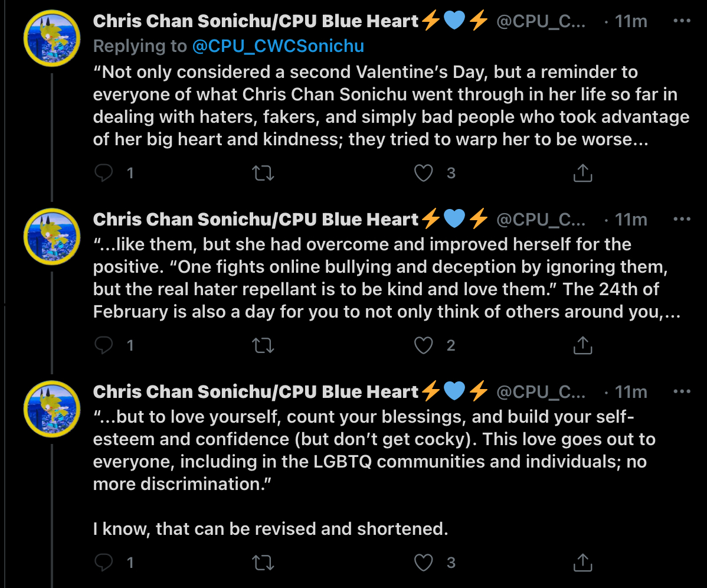707x588 pixels.
Task: View the profile avatar on first tweet
Action: click(52, 38)
